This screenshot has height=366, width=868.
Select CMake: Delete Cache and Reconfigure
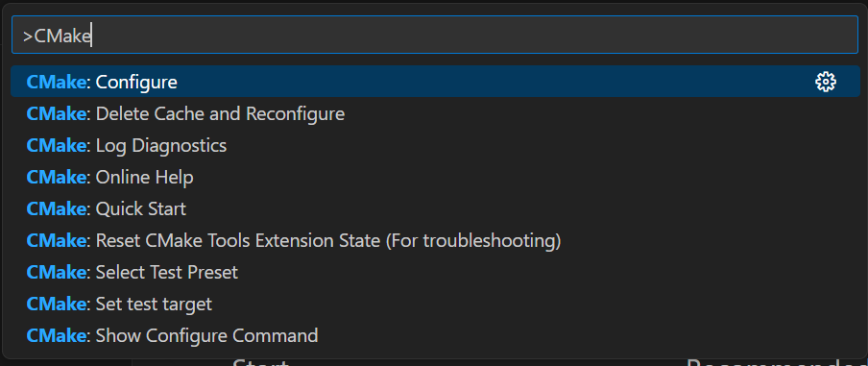pyautogui.click(x=435, y=113)
